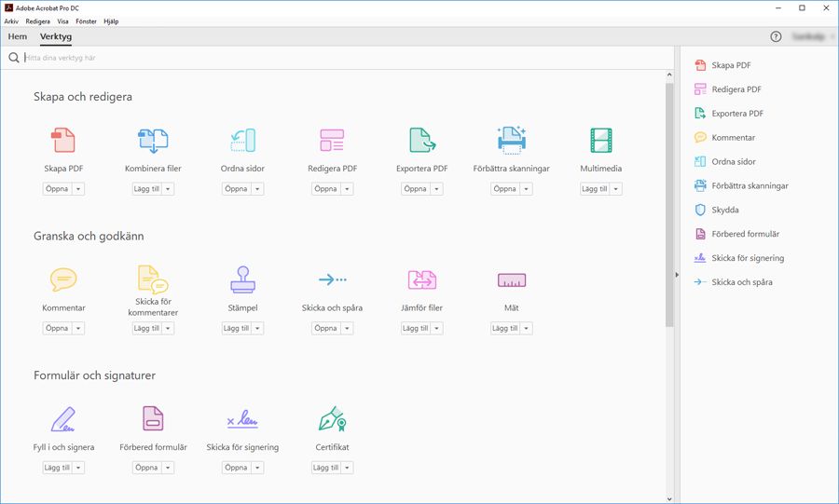Image resolution: width=839 pixels, height=504 pixels.
Task: Open Kommentar in the right sidebar
Action: (x=724, y=137)
